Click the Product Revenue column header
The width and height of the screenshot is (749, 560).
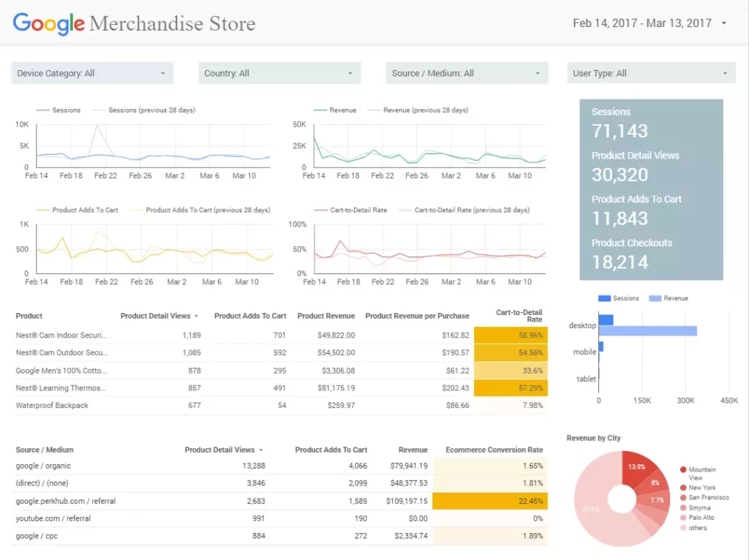click(325, 316)
